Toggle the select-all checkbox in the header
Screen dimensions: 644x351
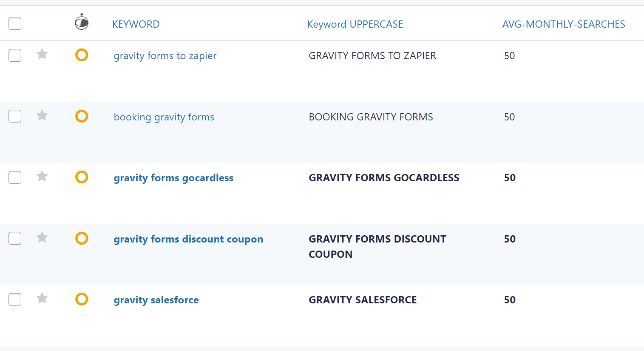15,23
